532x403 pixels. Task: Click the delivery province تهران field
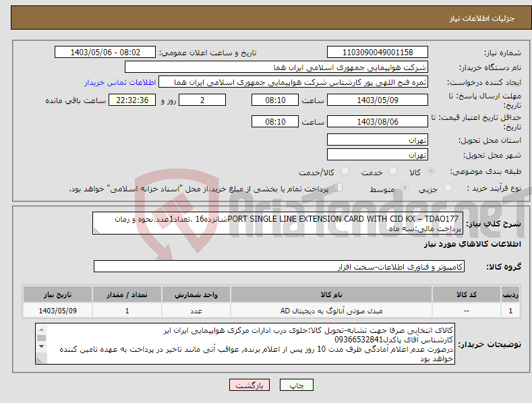(x=378, y=139)
